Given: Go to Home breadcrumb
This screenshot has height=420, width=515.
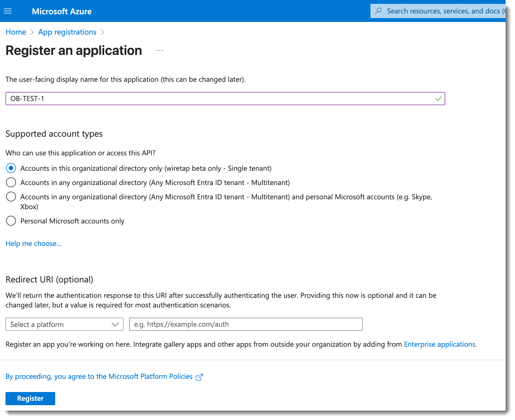Looking at the screenshot, I should pyautogui.click(x=16, y=32).
